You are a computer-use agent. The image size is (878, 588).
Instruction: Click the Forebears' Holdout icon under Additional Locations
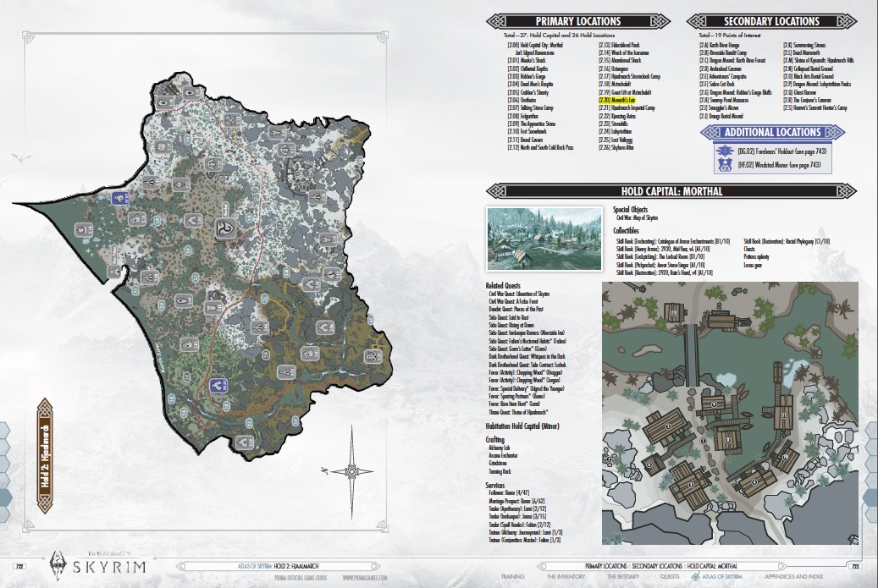coord(722,151)
